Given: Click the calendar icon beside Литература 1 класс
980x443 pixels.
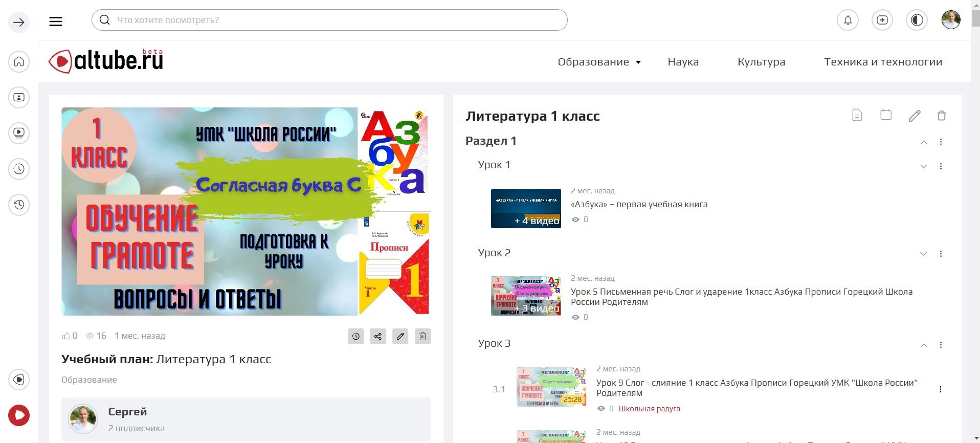Looking at the screenshot, I should (886, 115).
